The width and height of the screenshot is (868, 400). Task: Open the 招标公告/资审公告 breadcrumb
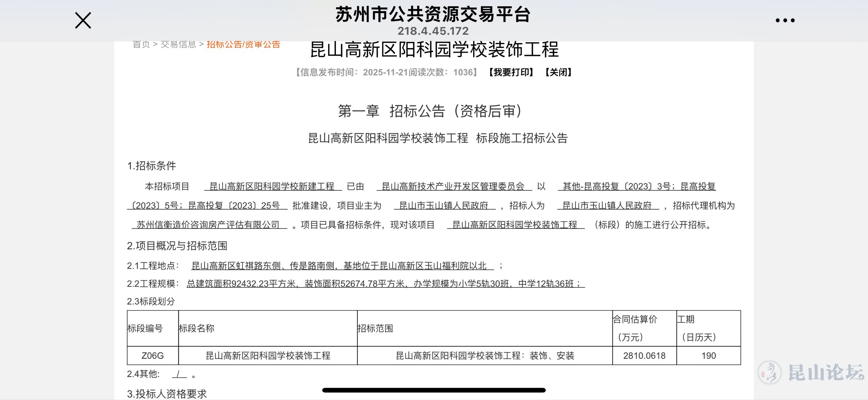pyautogui.click(x=243, y=44)
